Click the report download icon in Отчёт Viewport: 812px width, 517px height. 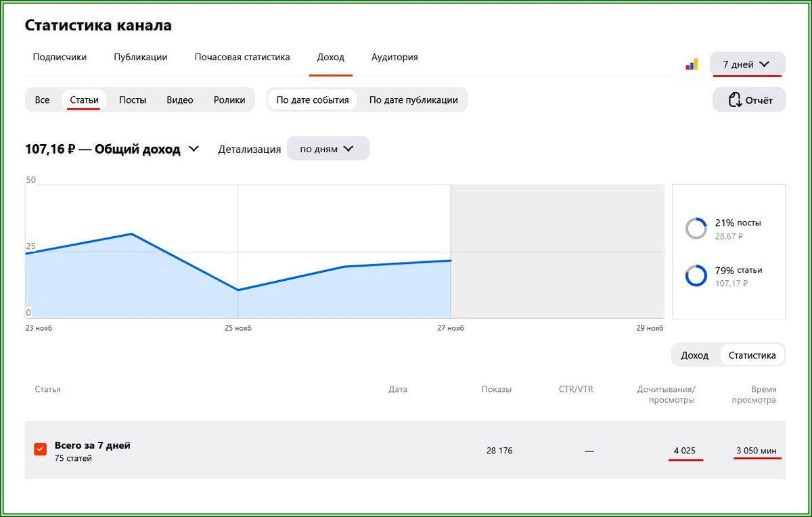(735, 100)
